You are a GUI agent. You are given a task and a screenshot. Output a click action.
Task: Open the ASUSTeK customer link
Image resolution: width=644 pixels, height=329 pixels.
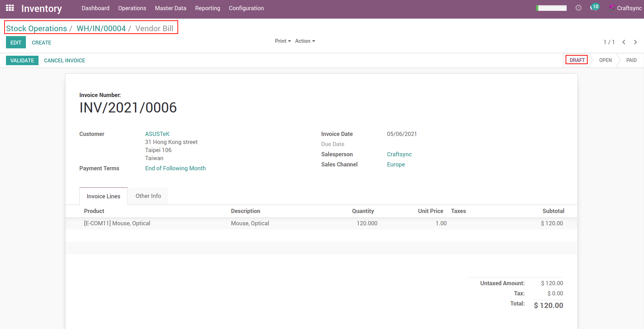(x=157, y=134)
